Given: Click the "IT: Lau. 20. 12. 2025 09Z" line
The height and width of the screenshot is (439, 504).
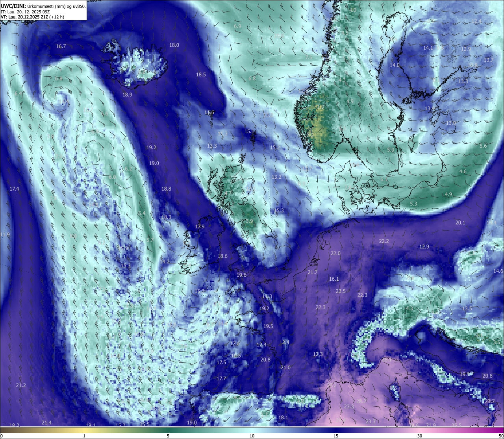Looking at the screenshot, I should point(25,12).
